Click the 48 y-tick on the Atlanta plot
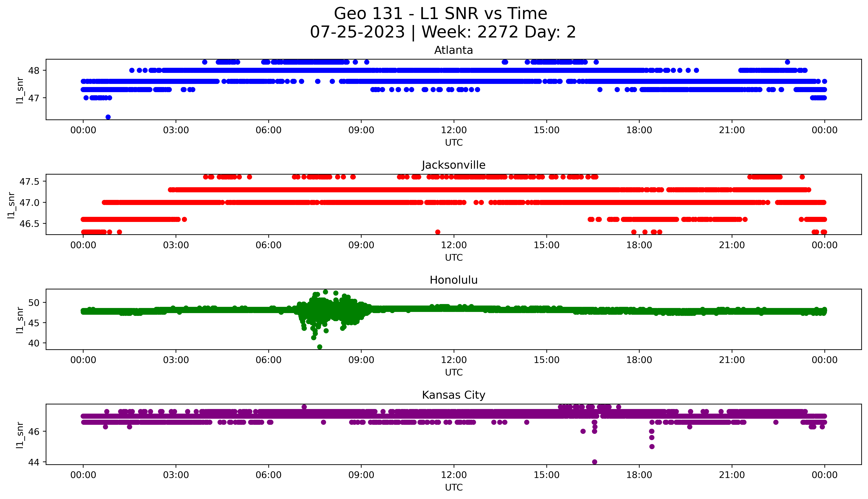 click(x=34, y=71)
